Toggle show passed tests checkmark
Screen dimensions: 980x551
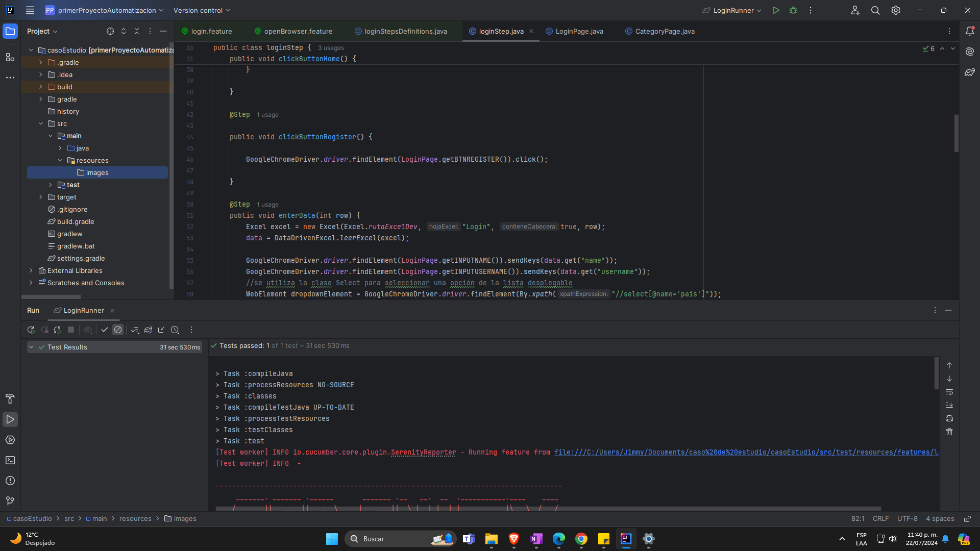[105, 330]
